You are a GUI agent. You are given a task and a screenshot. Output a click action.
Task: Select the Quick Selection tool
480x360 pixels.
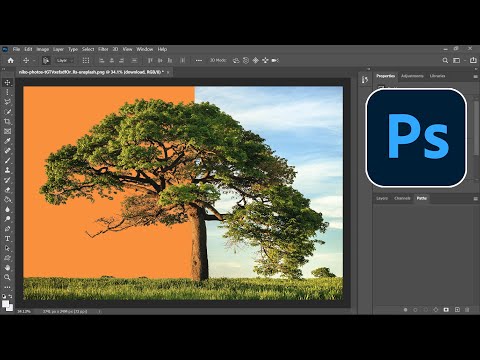[7, 112]
